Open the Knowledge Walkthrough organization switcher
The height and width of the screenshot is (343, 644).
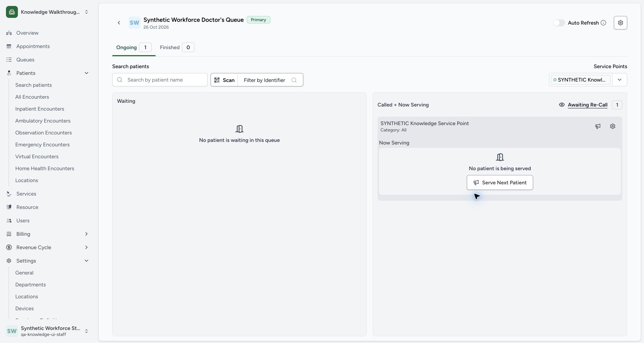pos(48,12)
